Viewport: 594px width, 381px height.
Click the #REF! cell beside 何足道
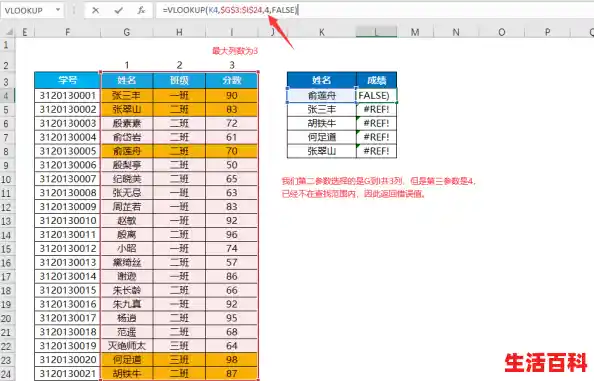point(376,137)
